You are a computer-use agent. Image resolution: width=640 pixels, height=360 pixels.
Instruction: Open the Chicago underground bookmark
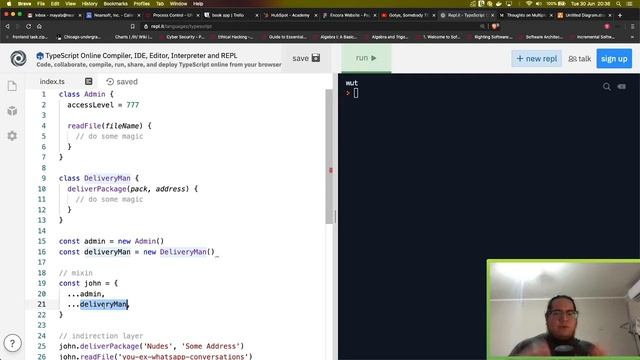[x=79, y=37]
